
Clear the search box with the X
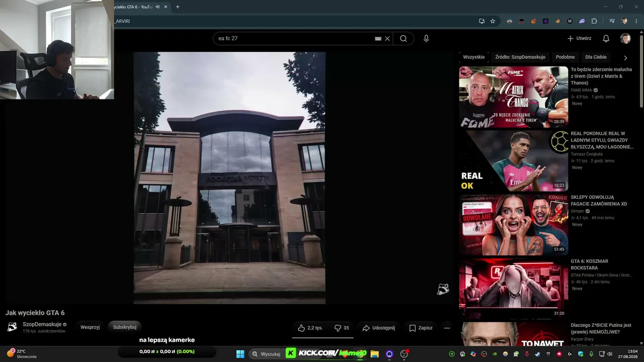coord(387,39)
